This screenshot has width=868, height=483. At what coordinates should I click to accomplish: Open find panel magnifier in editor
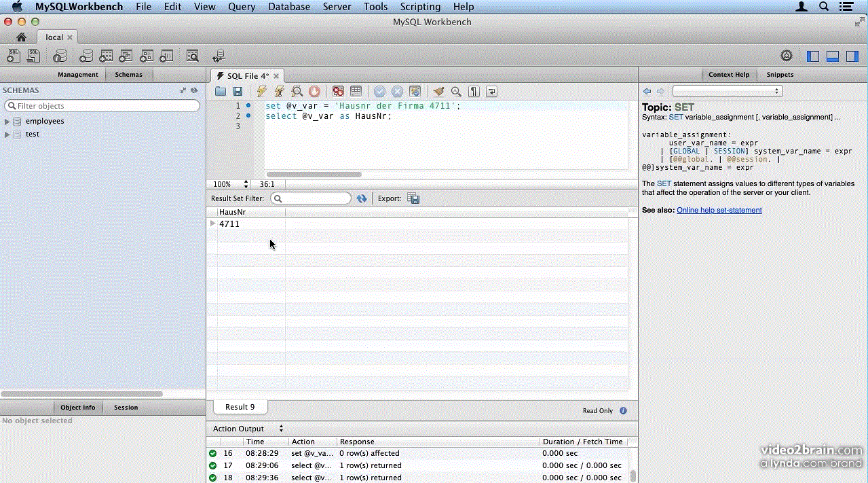pos(456,92)
